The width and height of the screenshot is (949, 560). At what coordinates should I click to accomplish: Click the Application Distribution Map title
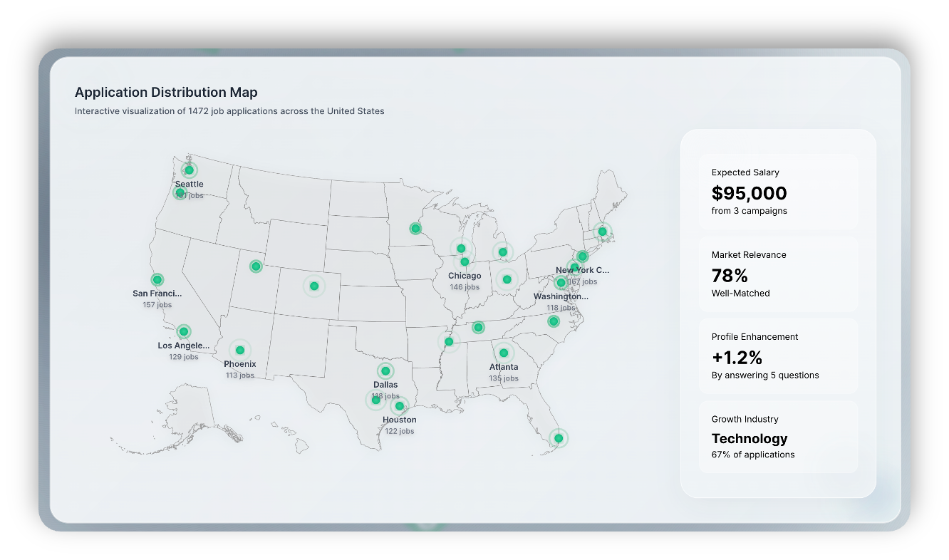click(166, 92)
